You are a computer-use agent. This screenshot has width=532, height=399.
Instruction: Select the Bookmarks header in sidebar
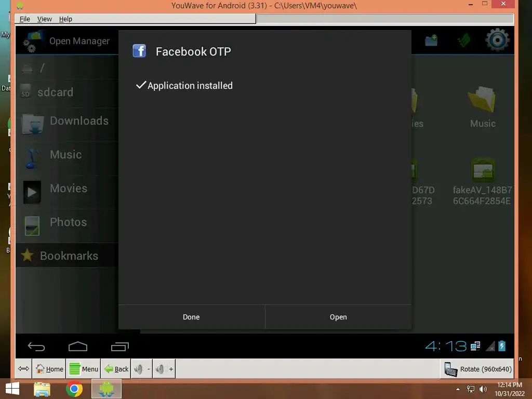click(67, 256)
